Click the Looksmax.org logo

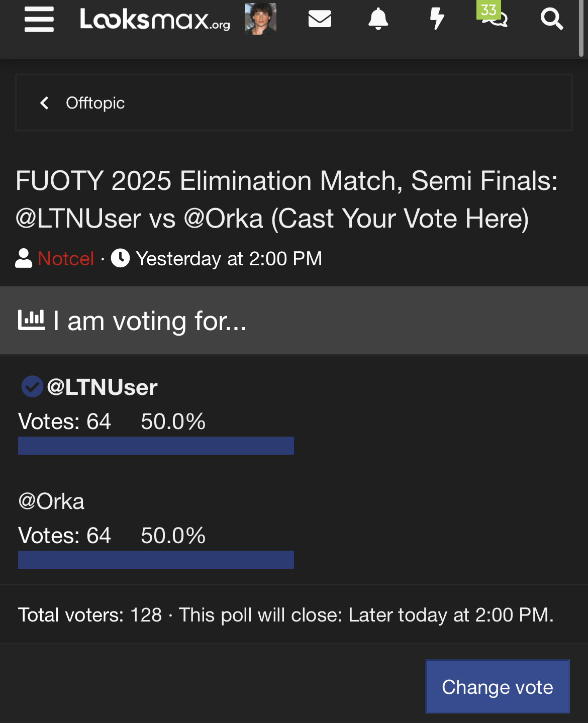click(x=155, y=20)
